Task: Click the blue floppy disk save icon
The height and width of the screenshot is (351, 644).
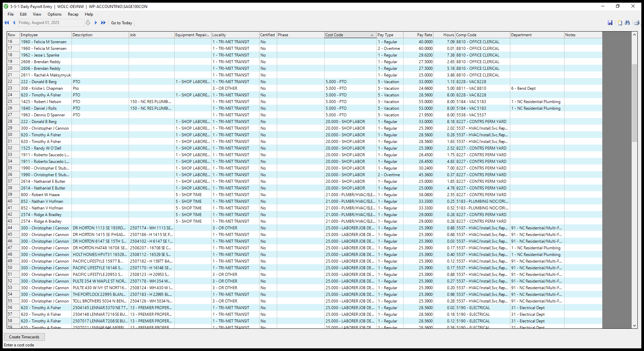Action: click(x=610, y=23)
